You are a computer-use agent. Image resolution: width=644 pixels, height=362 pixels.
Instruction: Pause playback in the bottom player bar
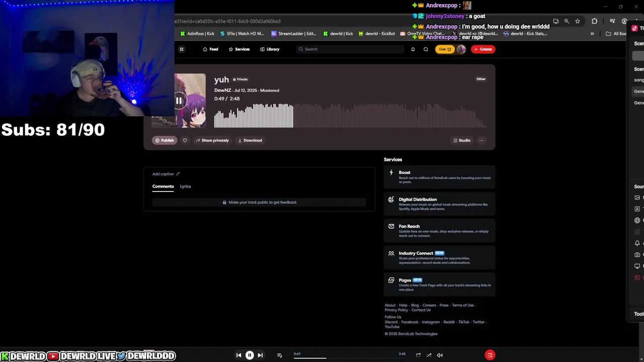point(250,355)
